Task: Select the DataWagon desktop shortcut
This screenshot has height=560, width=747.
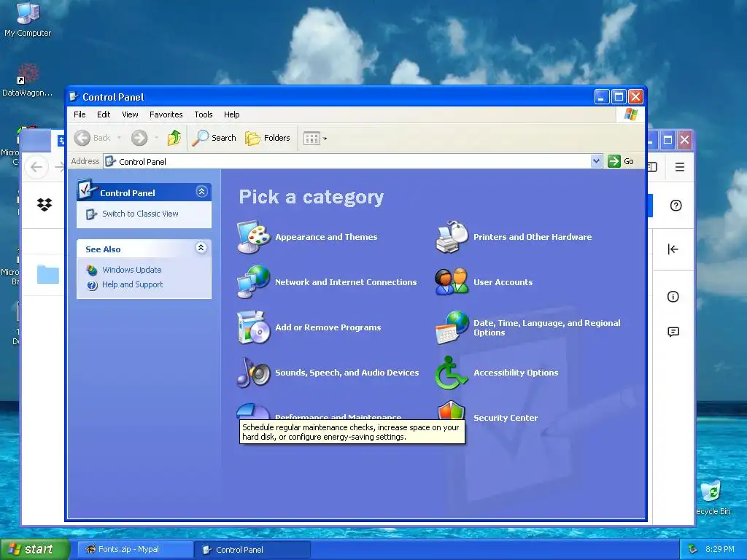Action: (28, 80)
